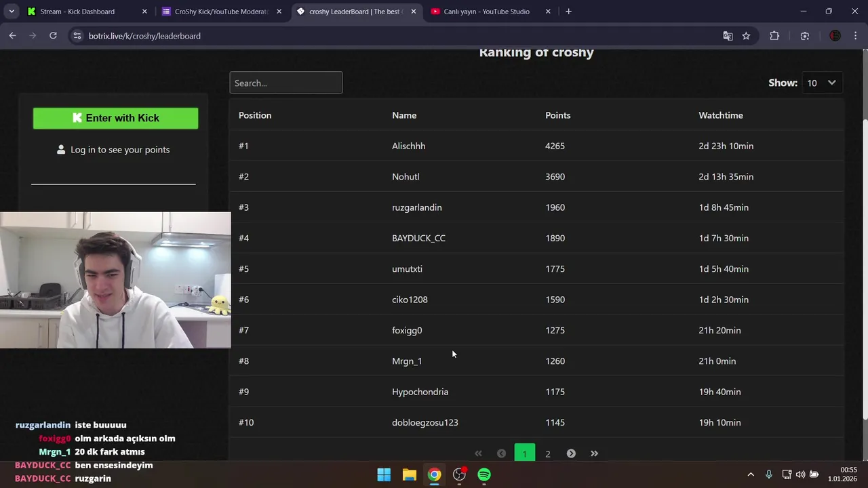
Task: Click the microphone tray icon
Action: coord(768,474)
